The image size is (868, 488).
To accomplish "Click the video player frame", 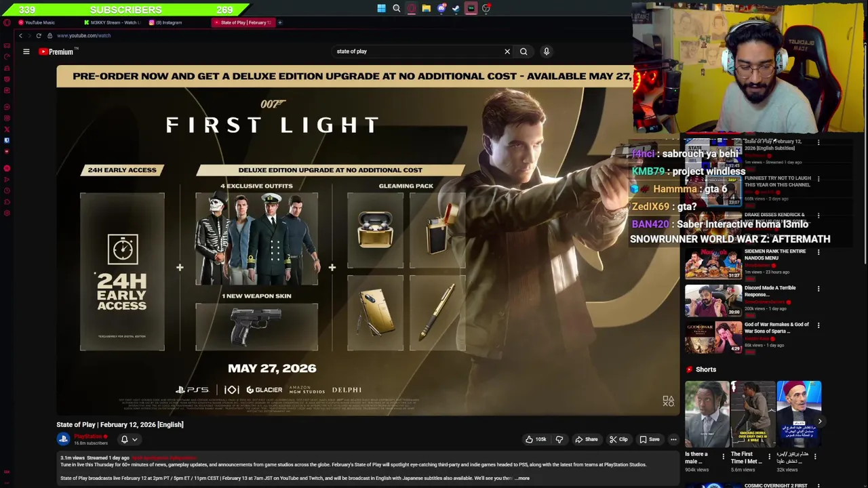I will click(x=368, y=240).
